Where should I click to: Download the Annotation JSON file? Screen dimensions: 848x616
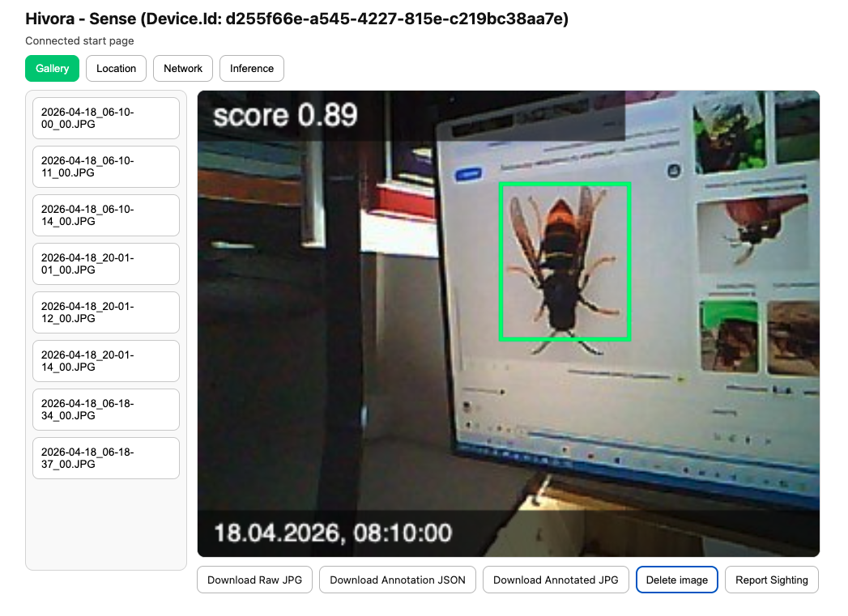398,580
